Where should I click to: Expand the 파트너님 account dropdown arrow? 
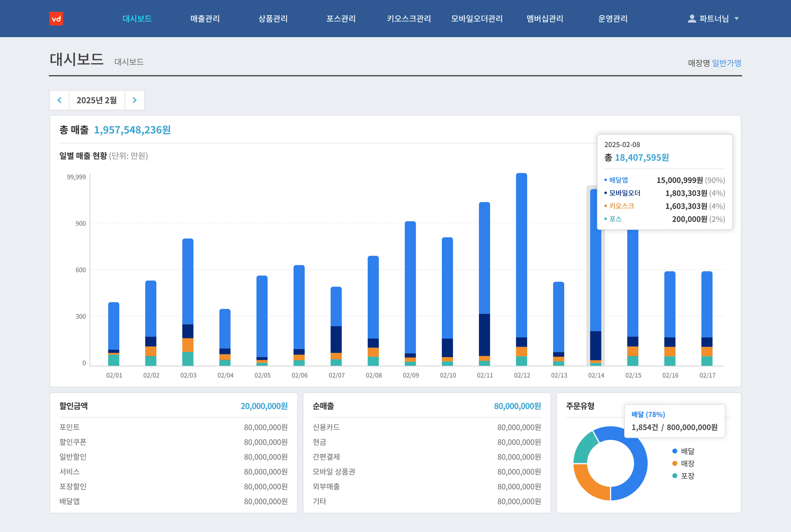click(x=737, y=19)
